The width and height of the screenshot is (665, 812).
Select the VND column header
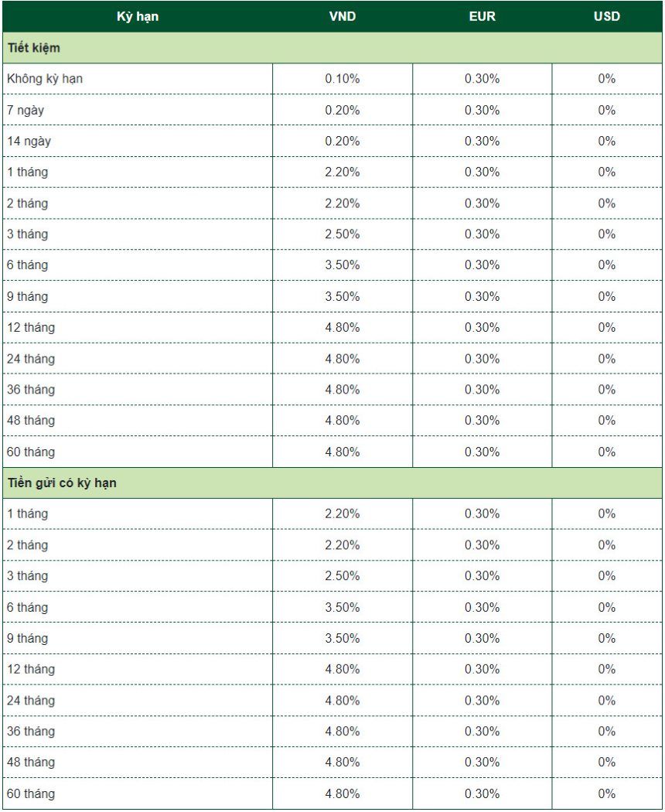(343, 16)
